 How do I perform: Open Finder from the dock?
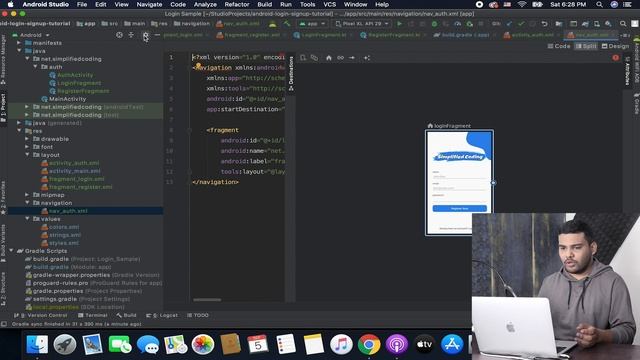(x=37, y=344)
